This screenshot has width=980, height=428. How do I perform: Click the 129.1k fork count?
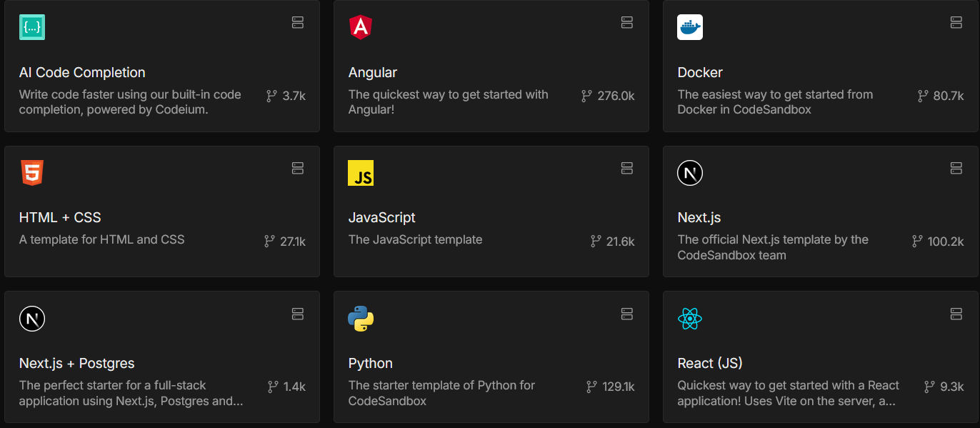click(x=619, y=387)
